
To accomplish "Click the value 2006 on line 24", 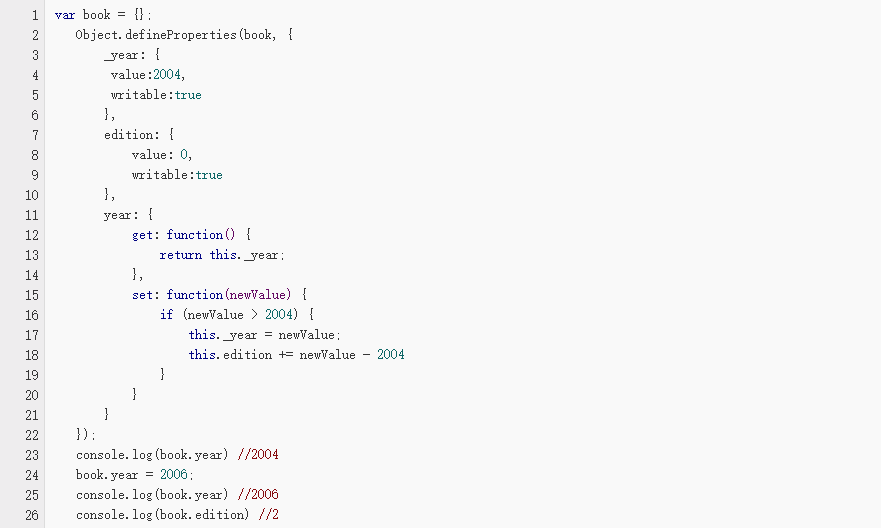I will pyautogui.click(x=174, y=475).
